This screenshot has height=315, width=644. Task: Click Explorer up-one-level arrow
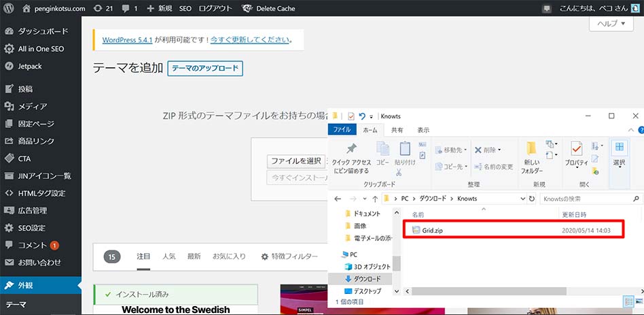tap(375, 199)
